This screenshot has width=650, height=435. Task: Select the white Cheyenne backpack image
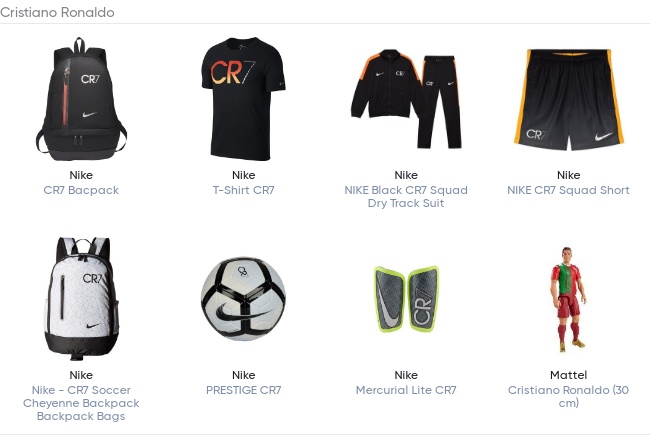[81, 299]
